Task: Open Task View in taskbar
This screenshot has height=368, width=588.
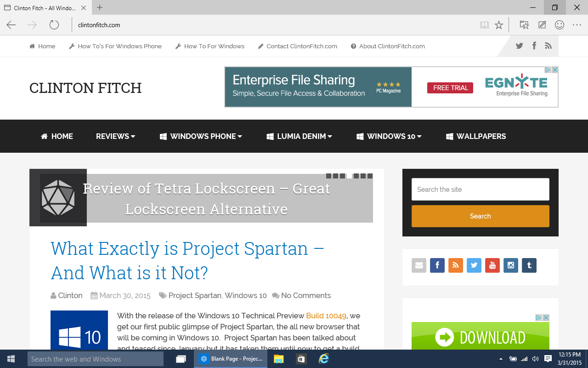Action: tap(181, 359)
